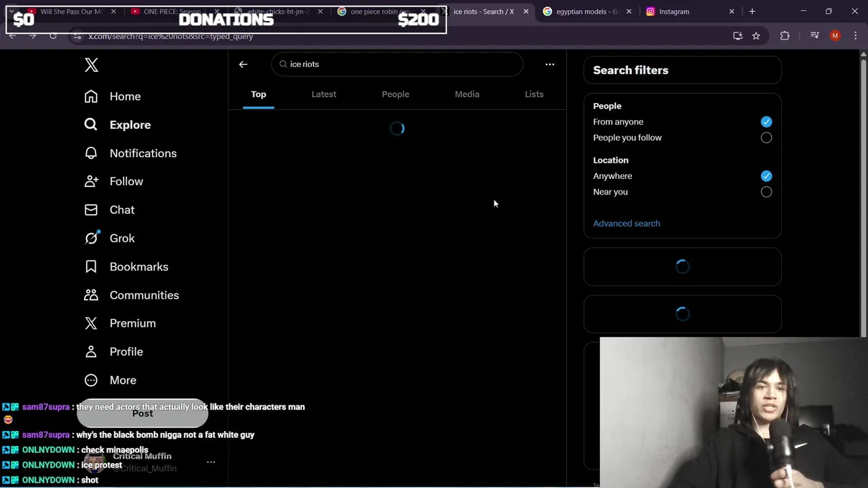Reload the page with the browser refresh icon

tap(53, 36)
